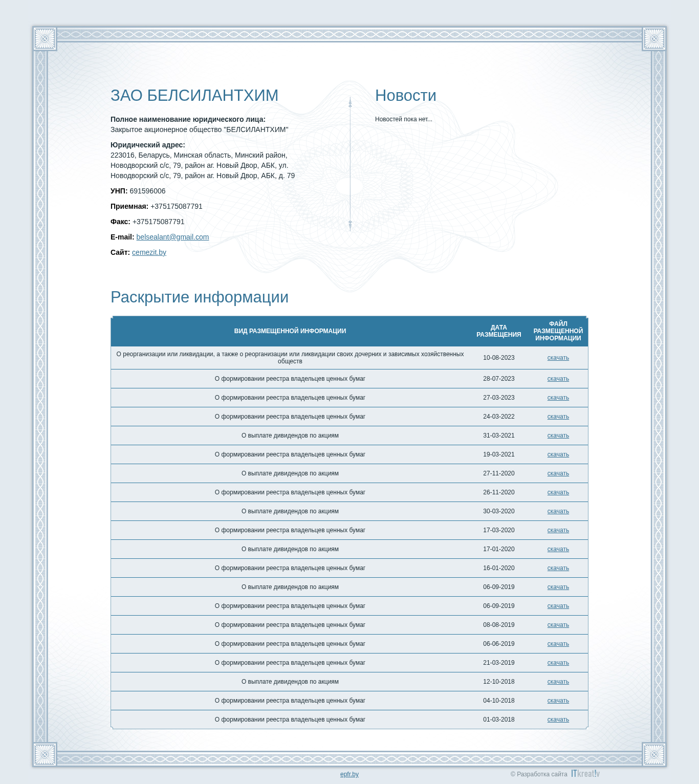Viewport: 699px width, 784px height.
Task: Click the 'Дата размещения' column header
Action: point(499,331)
